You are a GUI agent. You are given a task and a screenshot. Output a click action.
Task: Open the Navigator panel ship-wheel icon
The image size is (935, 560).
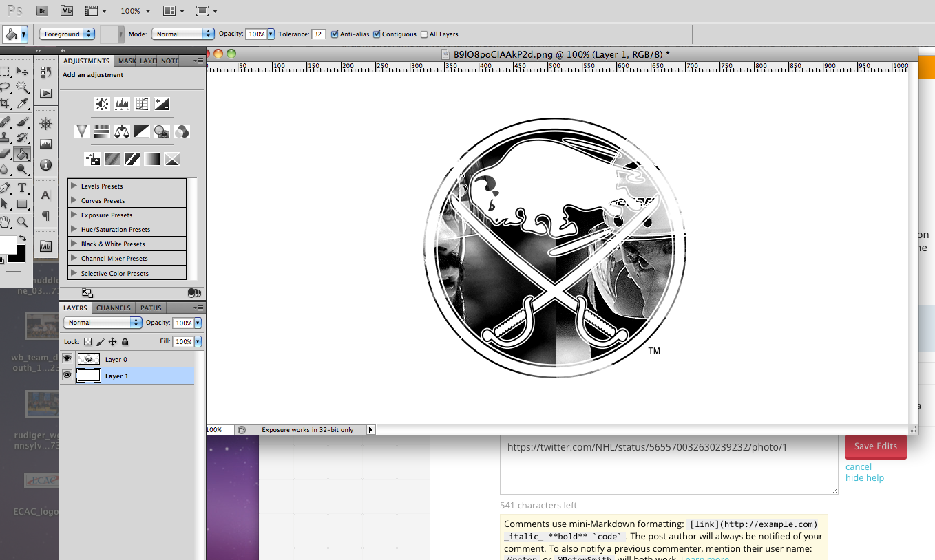(46, 124)
